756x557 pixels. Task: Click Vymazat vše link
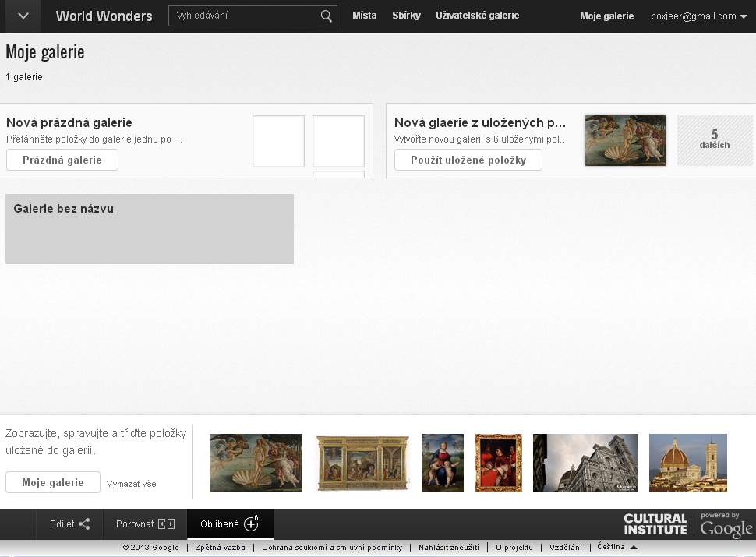131,484
